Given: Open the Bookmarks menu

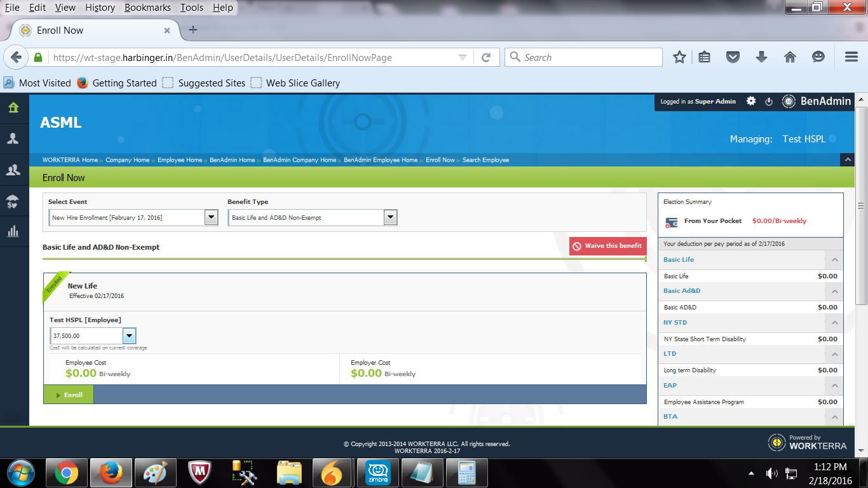Looking at the screenshot, I should tap(147, 8).
